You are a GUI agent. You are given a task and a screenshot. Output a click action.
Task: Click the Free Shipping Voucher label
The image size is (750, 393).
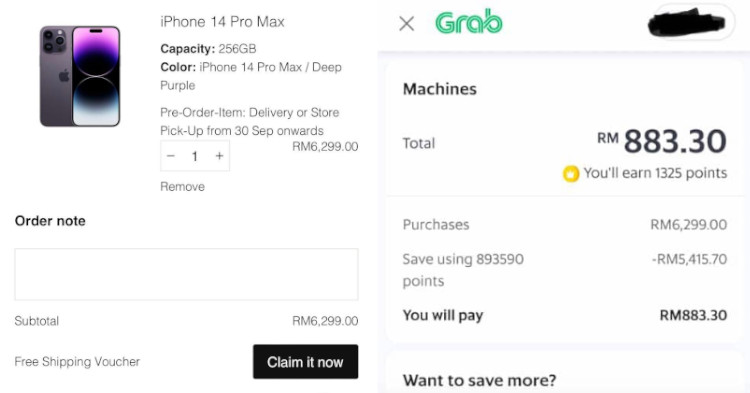click(77, 361)
